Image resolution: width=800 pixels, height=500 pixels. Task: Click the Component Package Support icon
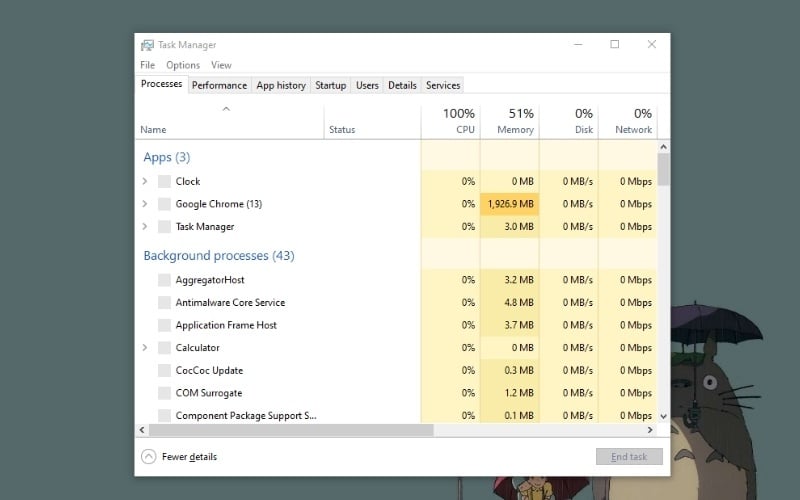click(164, 415)
